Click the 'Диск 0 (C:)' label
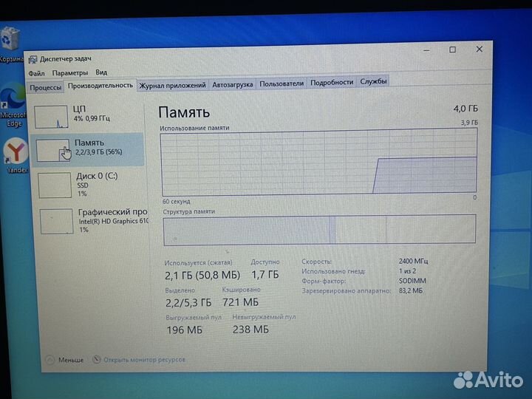 tap(97, 176)
